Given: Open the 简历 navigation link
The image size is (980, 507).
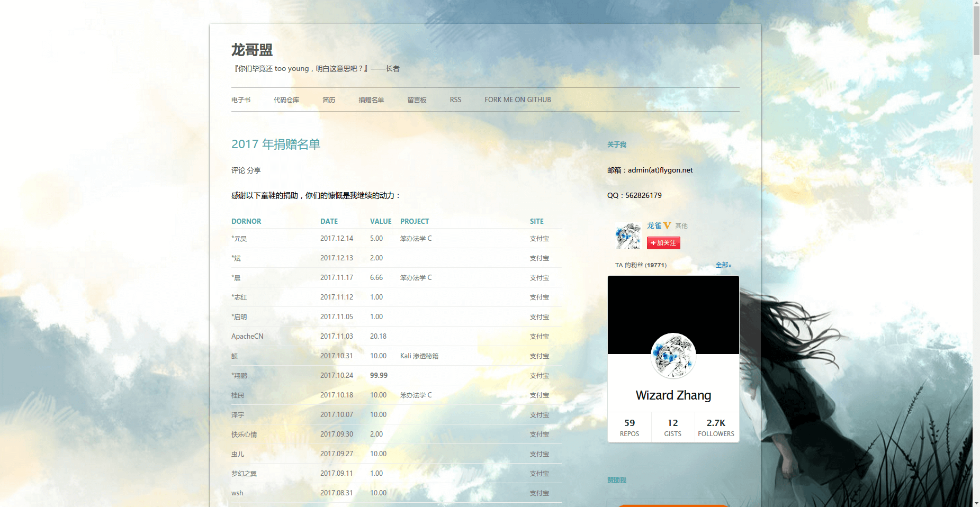Looking at the screenshot, I should [329, 99].
